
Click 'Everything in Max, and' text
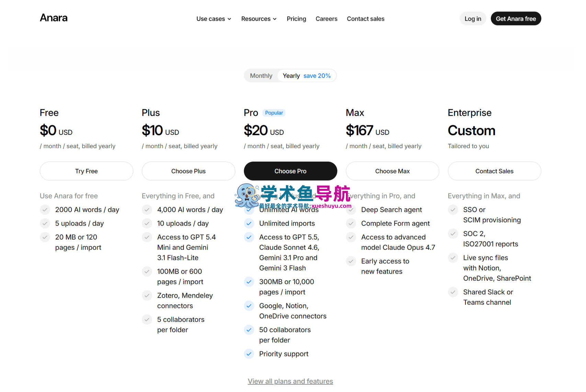point(484,196)
